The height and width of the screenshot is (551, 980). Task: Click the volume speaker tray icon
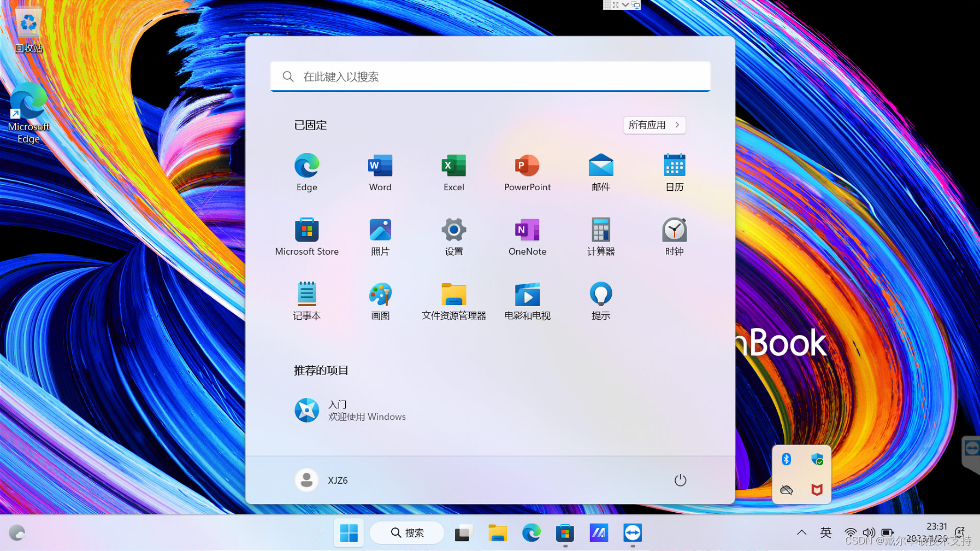(869, 532)
